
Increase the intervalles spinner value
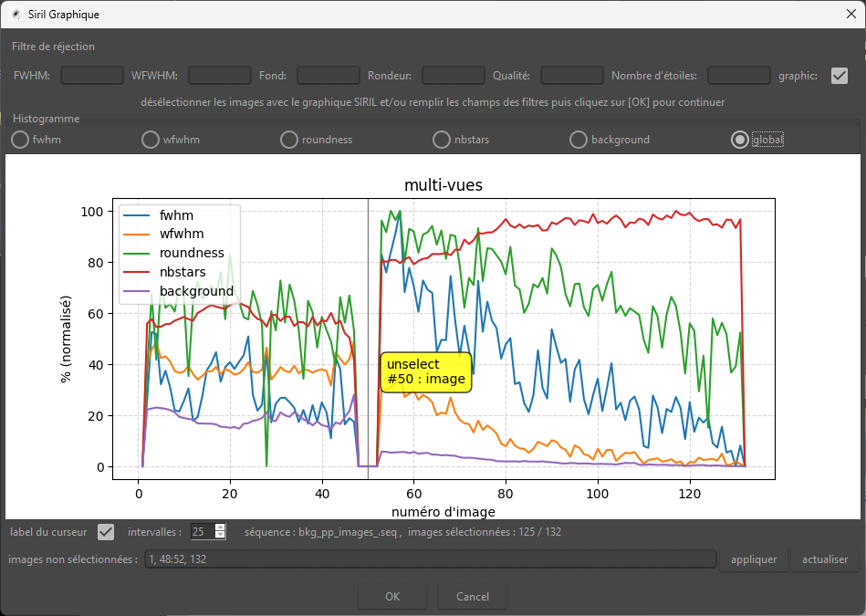pyautogui.click(x=220, y=527)
